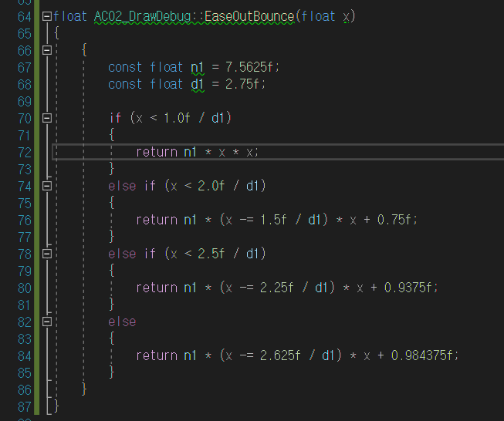Collapse inner brace block at line 66
This screenshot has height=421, width=504.
pyautogui.click(x=47, y=50)
